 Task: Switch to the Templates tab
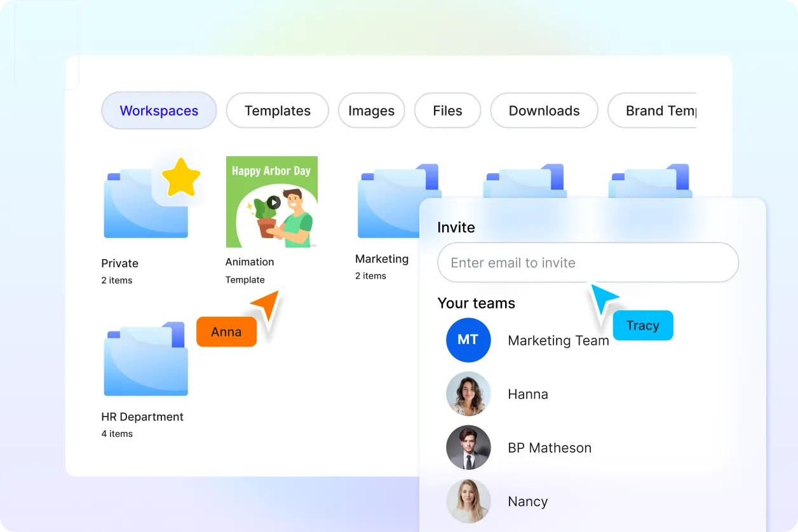(277, 110)
